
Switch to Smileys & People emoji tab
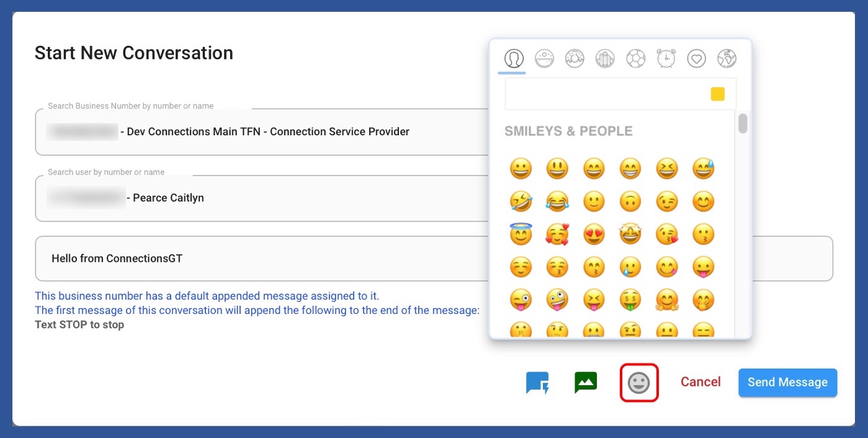[x=513, y=59]
